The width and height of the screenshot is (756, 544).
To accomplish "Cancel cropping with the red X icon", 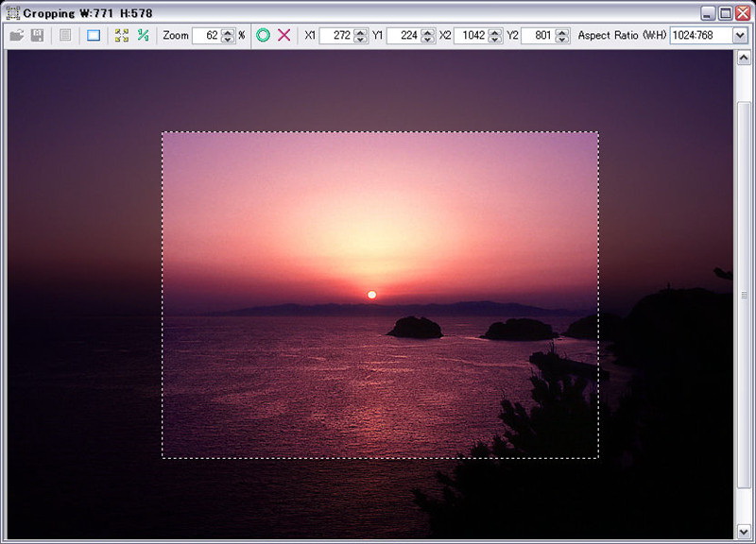I will tap(283, 35).
